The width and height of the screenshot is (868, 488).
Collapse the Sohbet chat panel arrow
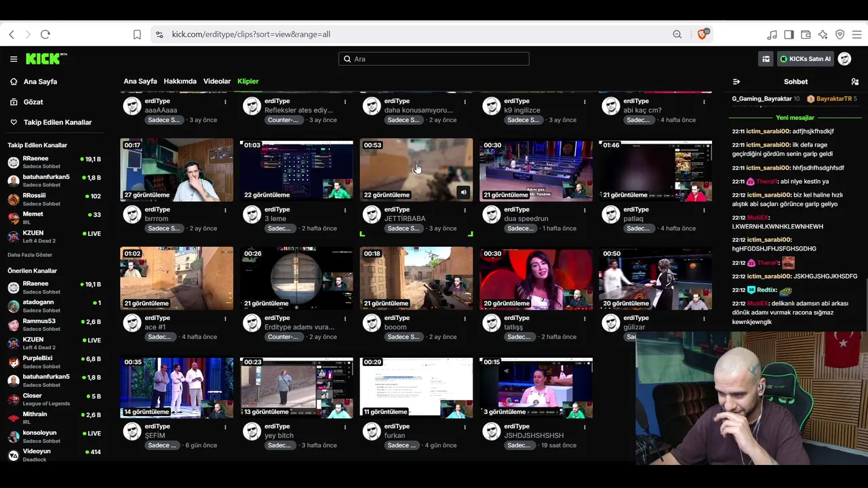coord(736,82)
